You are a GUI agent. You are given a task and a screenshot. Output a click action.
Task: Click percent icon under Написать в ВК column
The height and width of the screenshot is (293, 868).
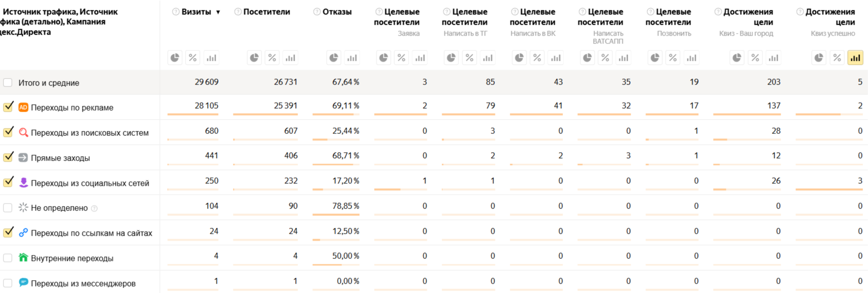click(x=537, y=58)
